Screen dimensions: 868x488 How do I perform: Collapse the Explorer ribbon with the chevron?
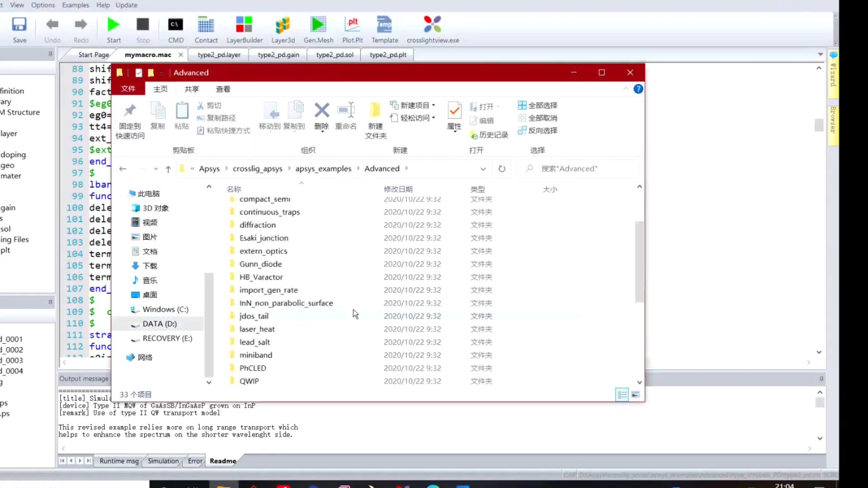[626, 89]
